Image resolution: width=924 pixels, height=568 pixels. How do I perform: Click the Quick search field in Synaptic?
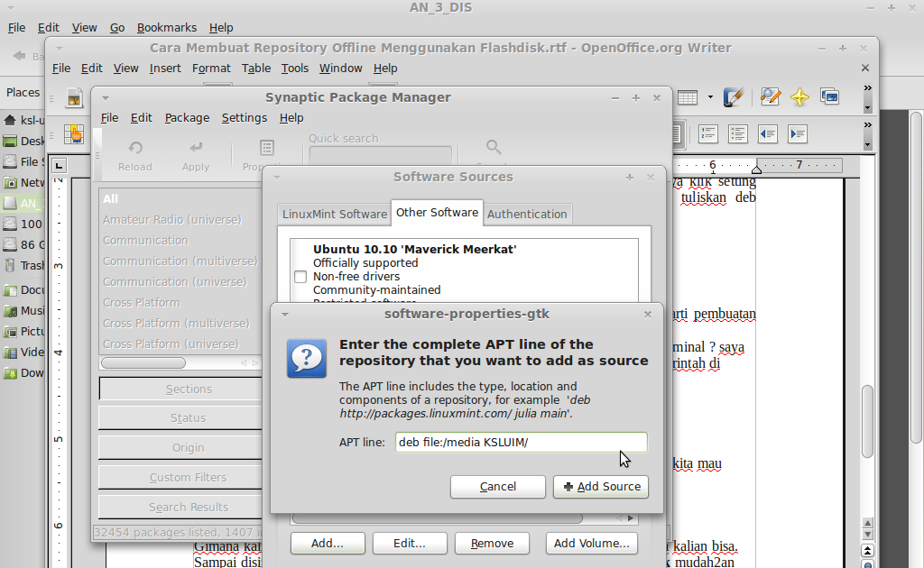(380, 155)
